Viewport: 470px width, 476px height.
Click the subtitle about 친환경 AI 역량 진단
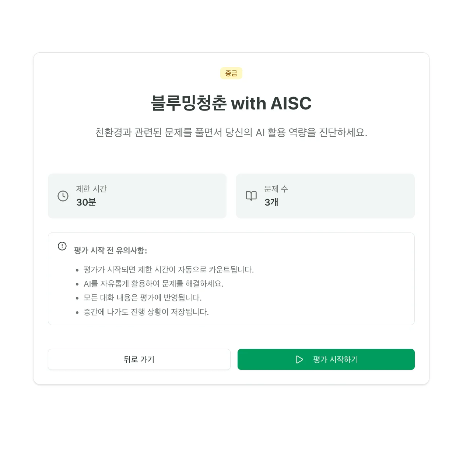[231, 133]
